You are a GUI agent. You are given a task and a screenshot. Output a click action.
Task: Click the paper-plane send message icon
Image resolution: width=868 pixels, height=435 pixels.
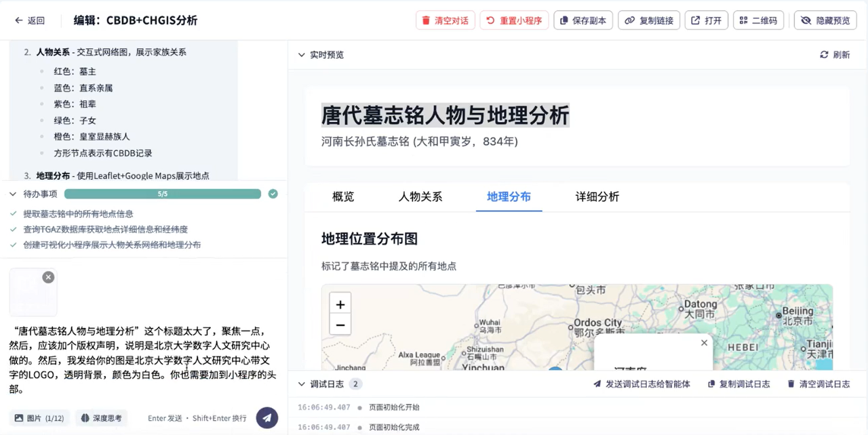tap(267, 417)
